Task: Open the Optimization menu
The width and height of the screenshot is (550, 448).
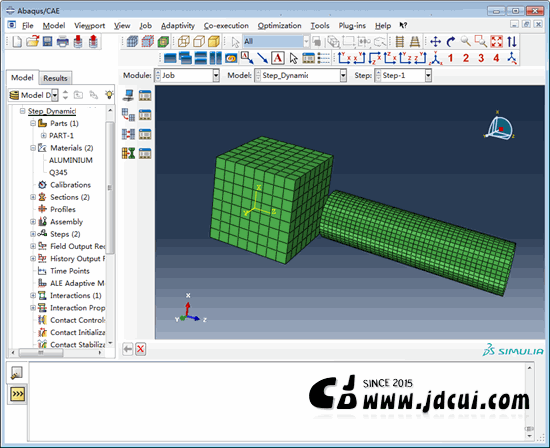Action: [x=279, y=26]
